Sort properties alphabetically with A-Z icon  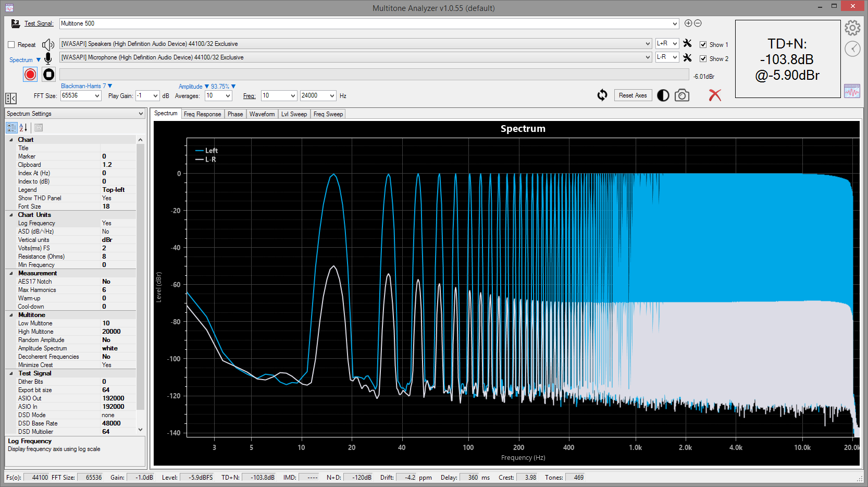(23, 127)
